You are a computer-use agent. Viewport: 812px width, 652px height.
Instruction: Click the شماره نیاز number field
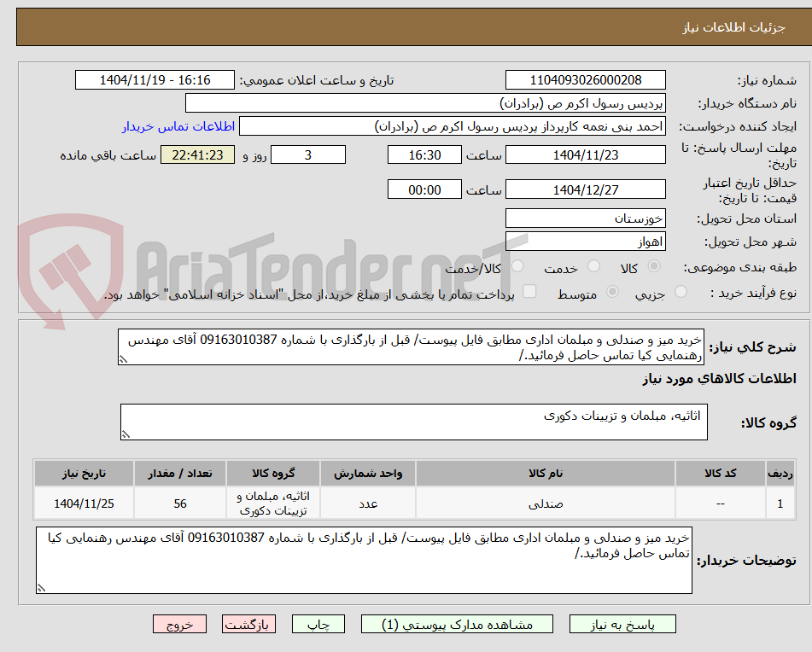585,80
